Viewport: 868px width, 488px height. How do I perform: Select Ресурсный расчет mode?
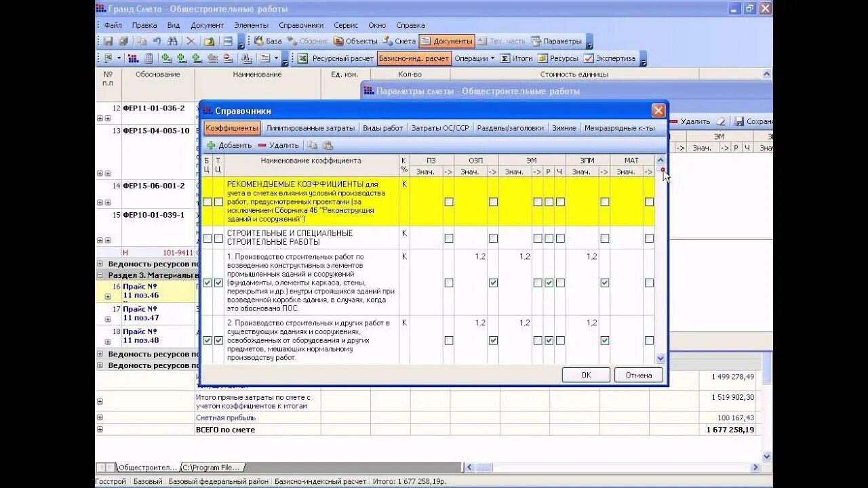tap(336, 58)
